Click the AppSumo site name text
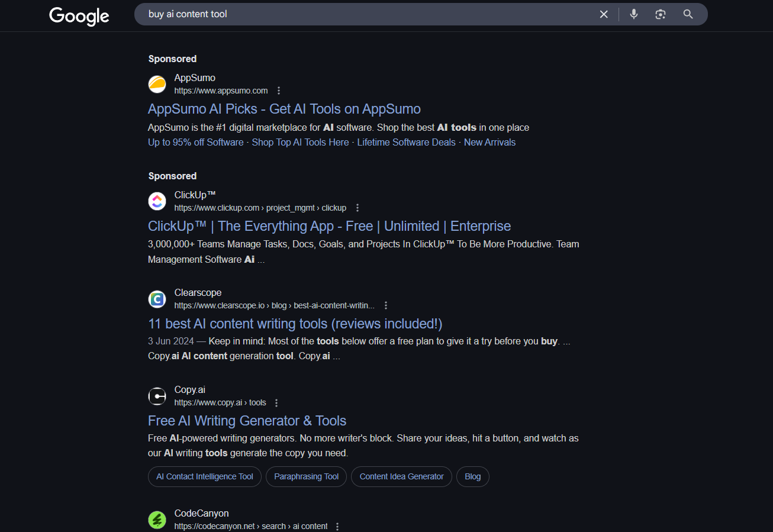 coord(195,78)
